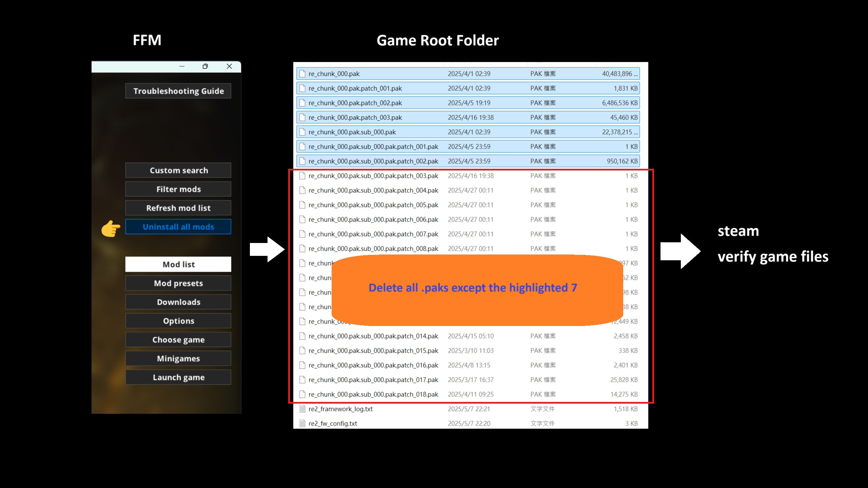Open the Filter mods option
The width and height of the screenshot is (868, 488).
tap(178, 189)
